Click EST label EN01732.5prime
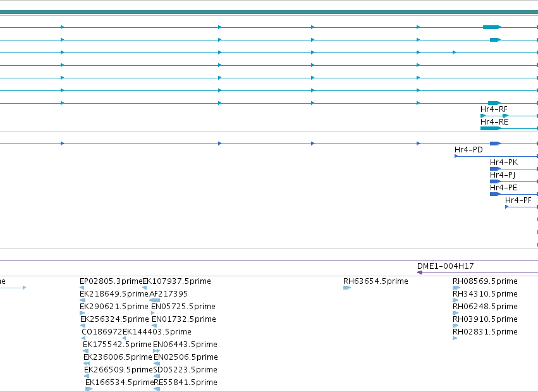Image resolution: width=538 pixels, height=392 pixels. tap(184, 319)
